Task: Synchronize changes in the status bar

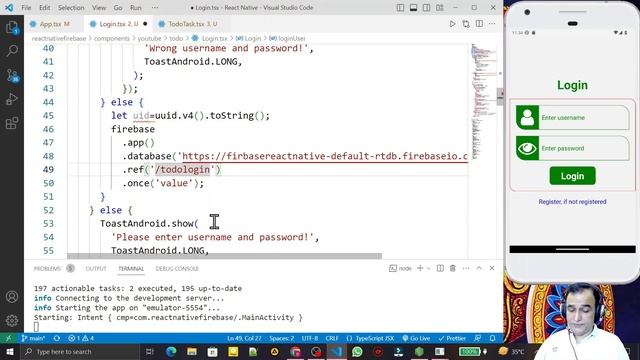Action: (57, 338)
